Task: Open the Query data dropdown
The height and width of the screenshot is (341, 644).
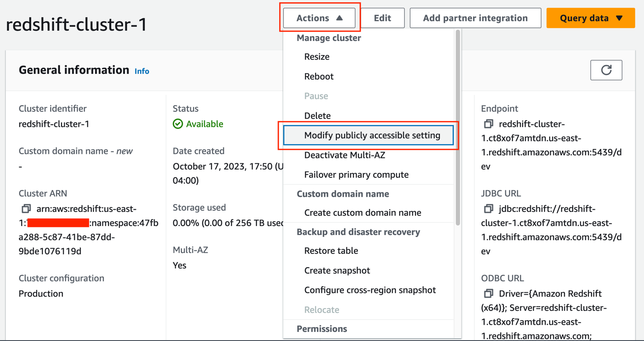Action: click(x=591, y=18)
